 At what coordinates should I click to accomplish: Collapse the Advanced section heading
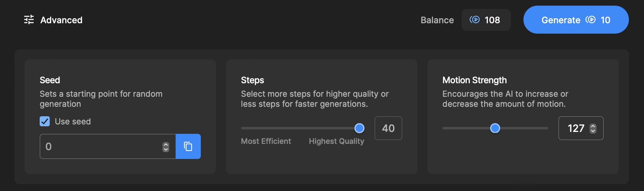(x=61, y=20)
